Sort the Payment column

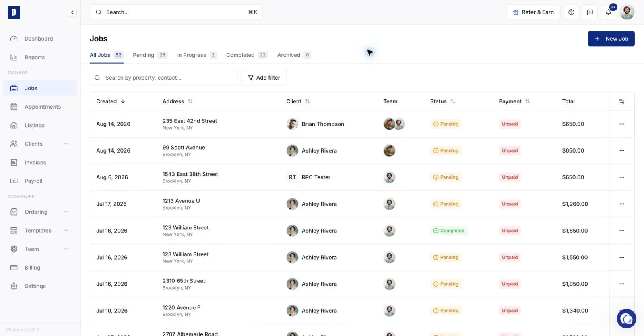514,101
